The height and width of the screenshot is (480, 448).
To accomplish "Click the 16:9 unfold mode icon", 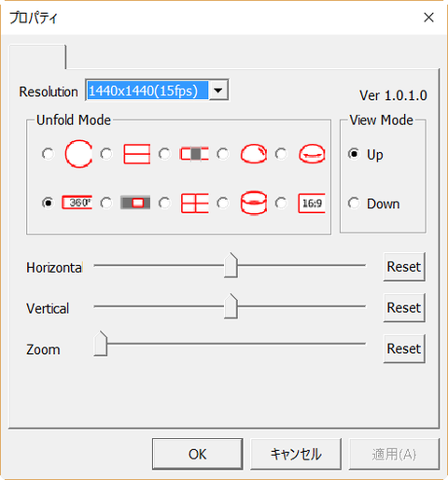I will [312, 204].
